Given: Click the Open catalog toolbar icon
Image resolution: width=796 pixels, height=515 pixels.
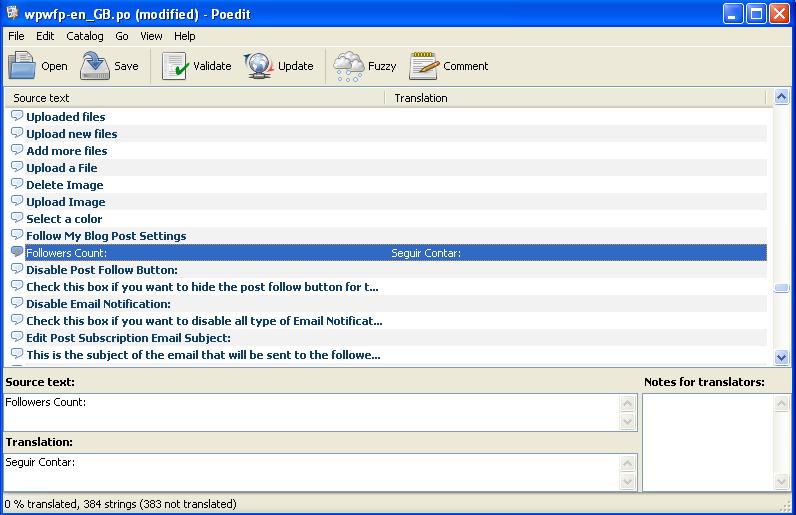Looking at the screenshot, I should [22, 66].
